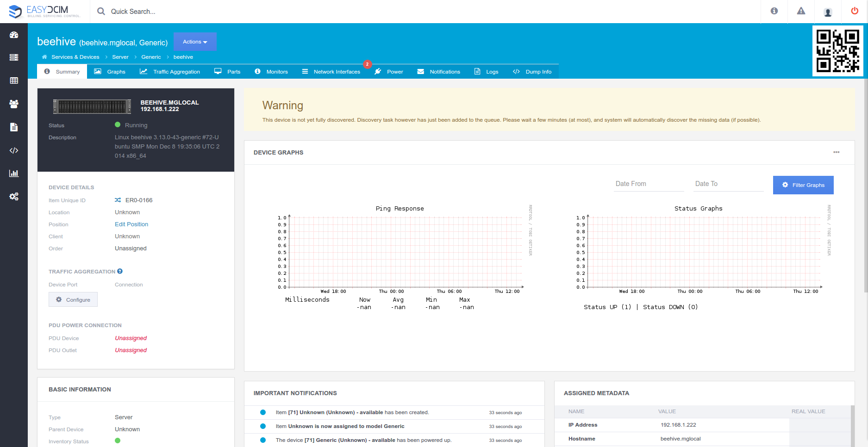Click the Server breadcrumb link
Viewport: 868px width, 447px height.
[x=120, y=57]
